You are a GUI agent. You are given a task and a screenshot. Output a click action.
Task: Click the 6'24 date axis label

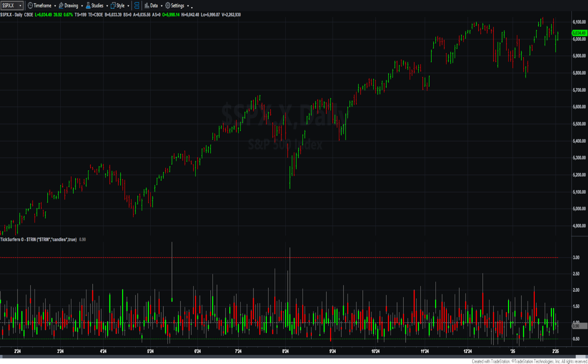[x=198, y=351]
